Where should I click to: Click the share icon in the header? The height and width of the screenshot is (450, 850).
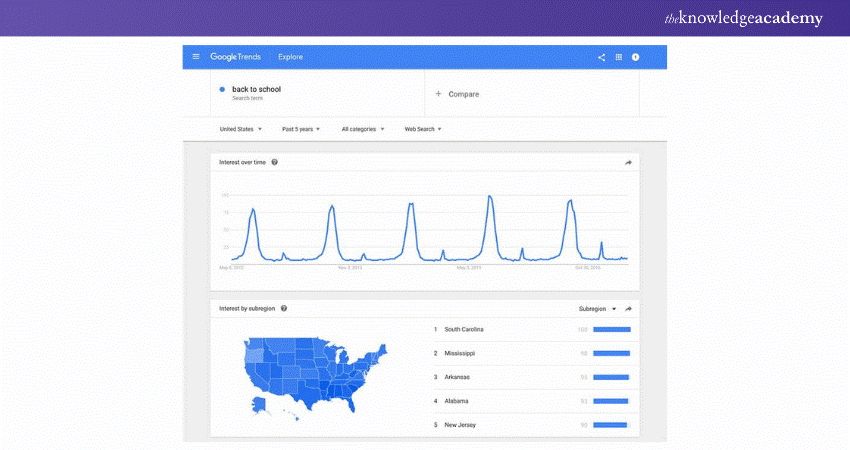tap(601, 57)
